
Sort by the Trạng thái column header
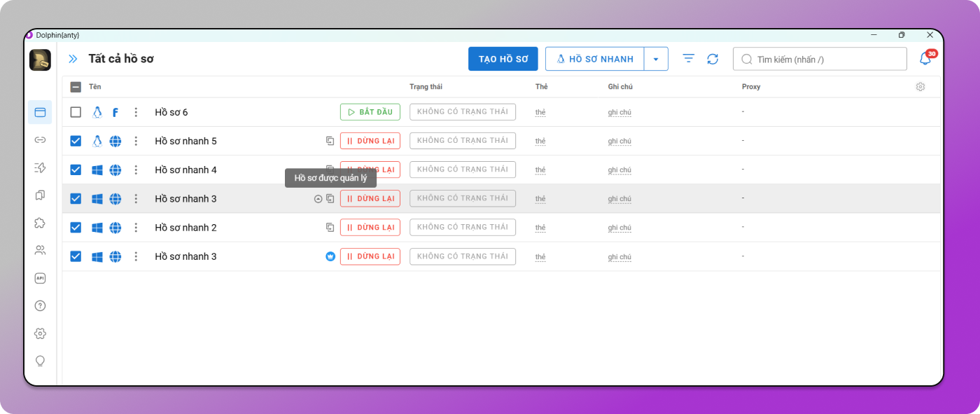pyautogui.click(x=426, y=87)
